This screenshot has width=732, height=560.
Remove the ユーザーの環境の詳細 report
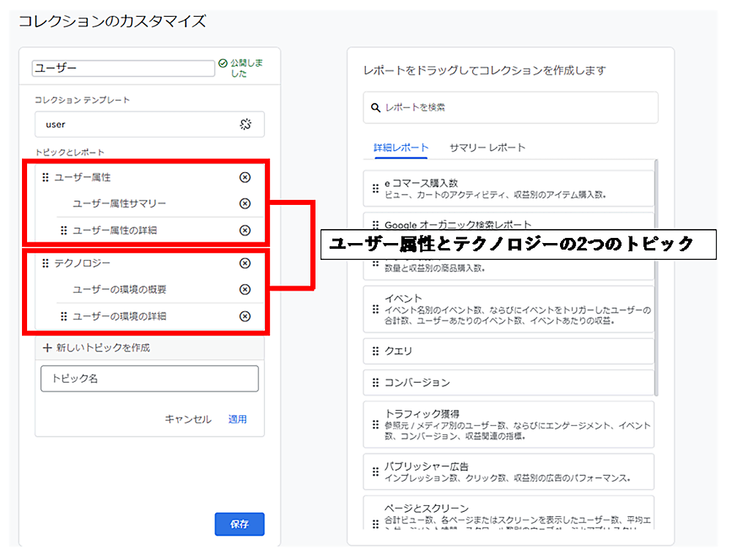coord(245,316)
